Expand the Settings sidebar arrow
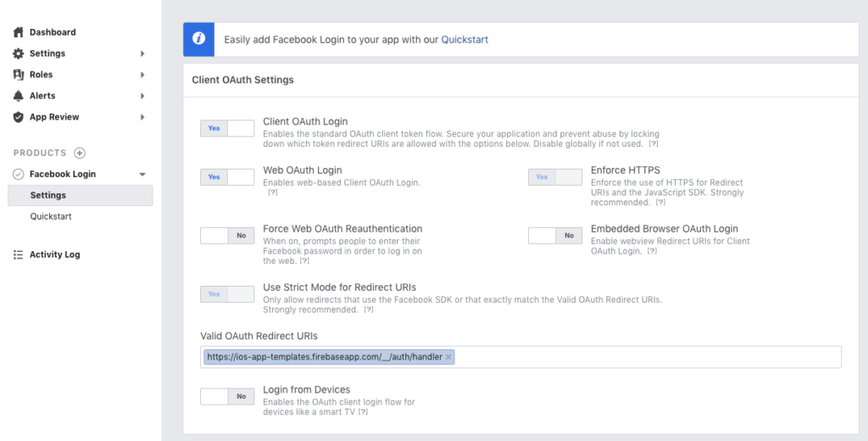The image size is (868, 441). [x=142, y=53]
